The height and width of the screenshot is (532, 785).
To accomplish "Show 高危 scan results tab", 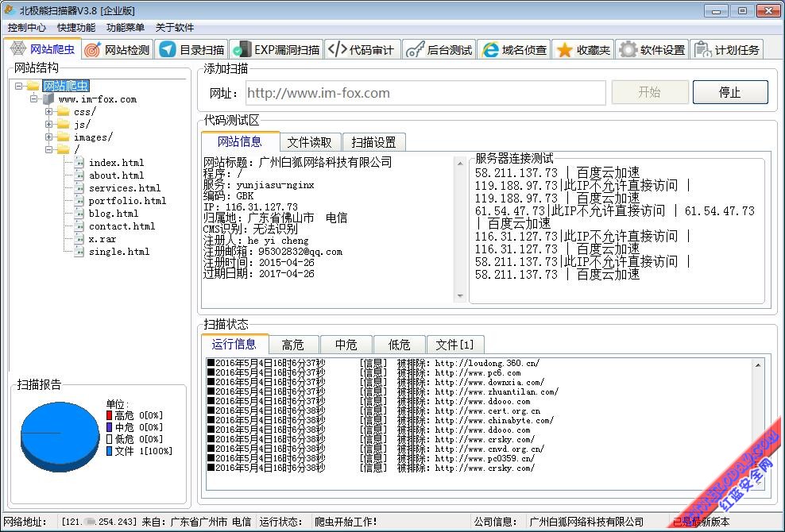I will click(293, 345).
